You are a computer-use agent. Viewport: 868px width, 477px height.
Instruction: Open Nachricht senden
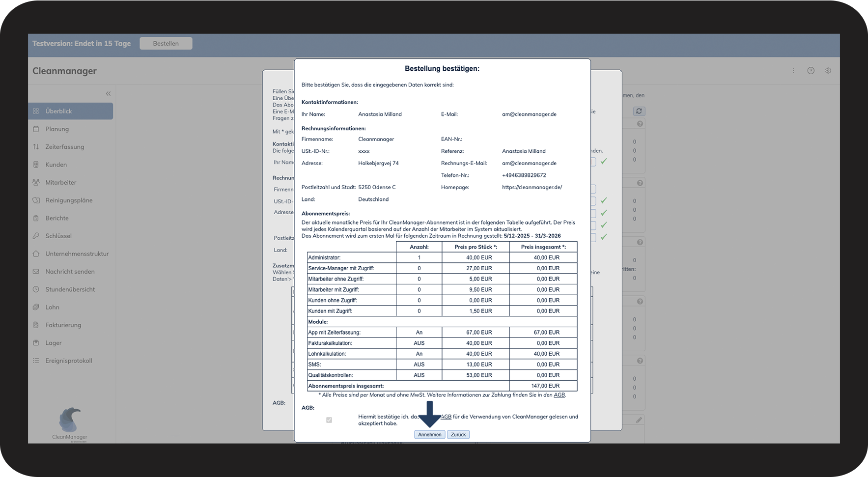click(x=70, y=272)
